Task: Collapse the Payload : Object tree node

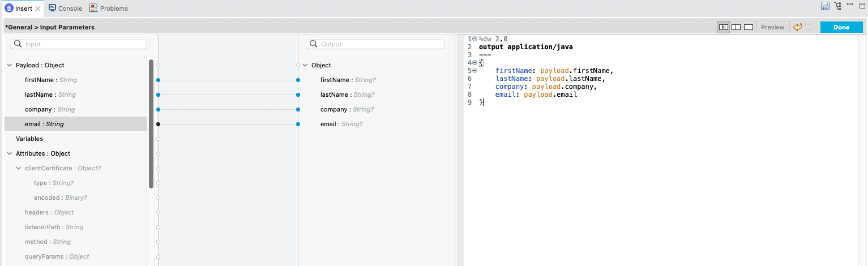Action: pos(9,66)
